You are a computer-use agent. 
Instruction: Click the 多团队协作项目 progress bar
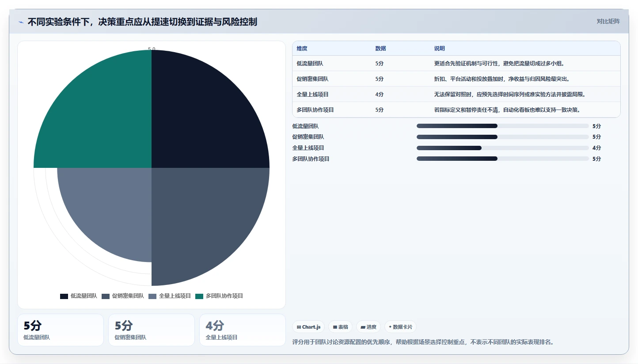click(x=502, y=159)
